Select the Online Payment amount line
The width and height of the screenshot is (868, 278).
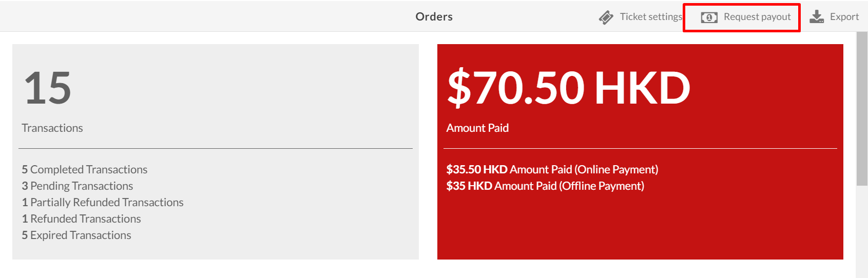coord(552,169)
